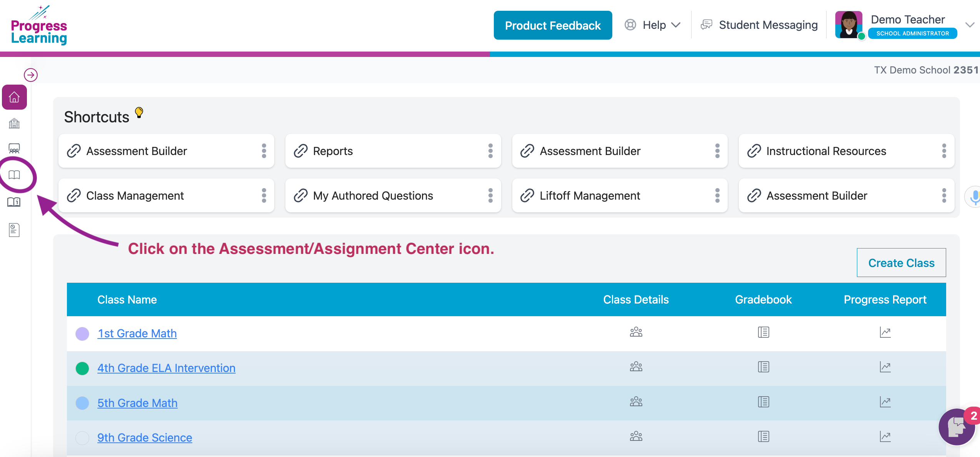This screenshot has width=980, height=457.
Task: Open the Liftoff Management shortcut card
Action: click(620, 195)
